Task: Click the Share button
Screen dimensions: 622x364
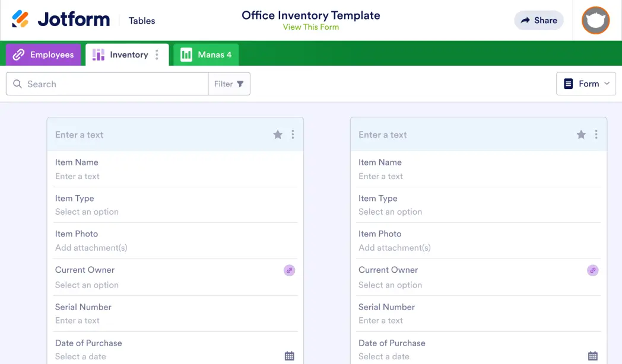Action: (x=538, y=20)
